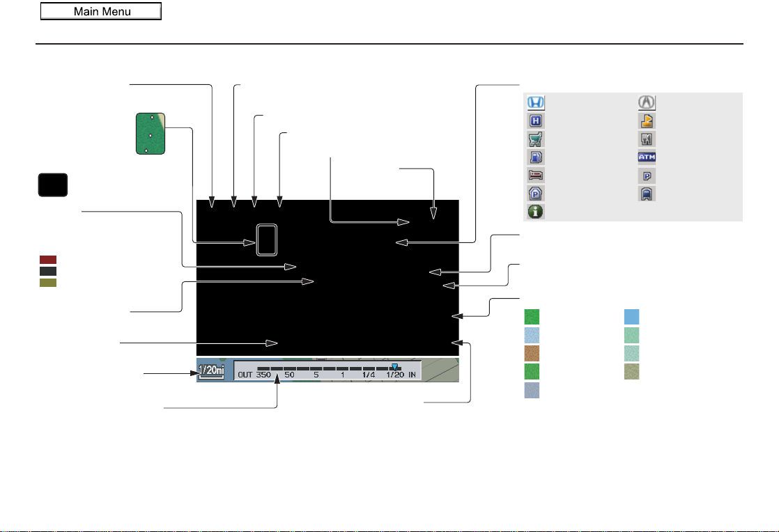Pick the olive khaki map swatch
The height and width of the screenshot is (532, 779).
(x=631, y=372)
